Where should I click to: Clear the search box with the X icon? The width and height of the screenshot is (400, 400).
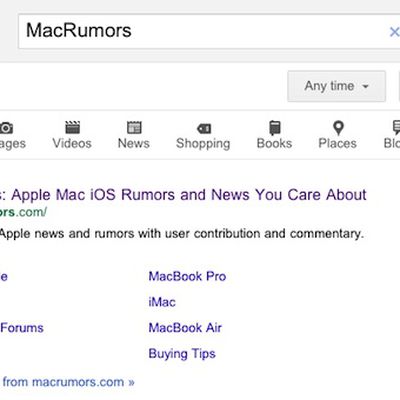(394, 32)
